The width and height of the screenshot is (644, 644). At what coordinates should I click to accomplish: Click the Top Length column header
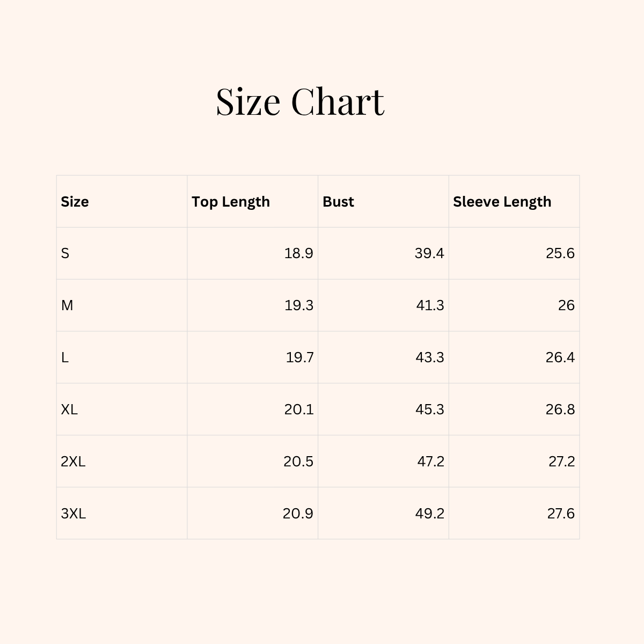231,202
